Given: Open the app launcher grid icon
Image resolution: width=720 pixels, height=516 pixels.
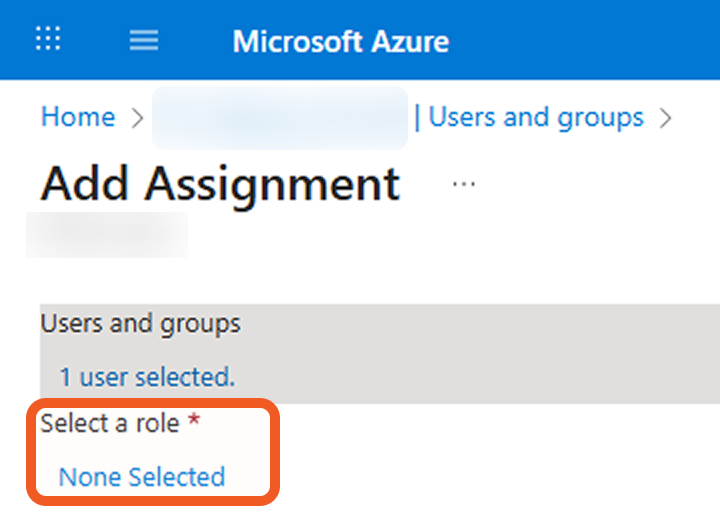Looking at the screenshot, I should tap(48, 40).
